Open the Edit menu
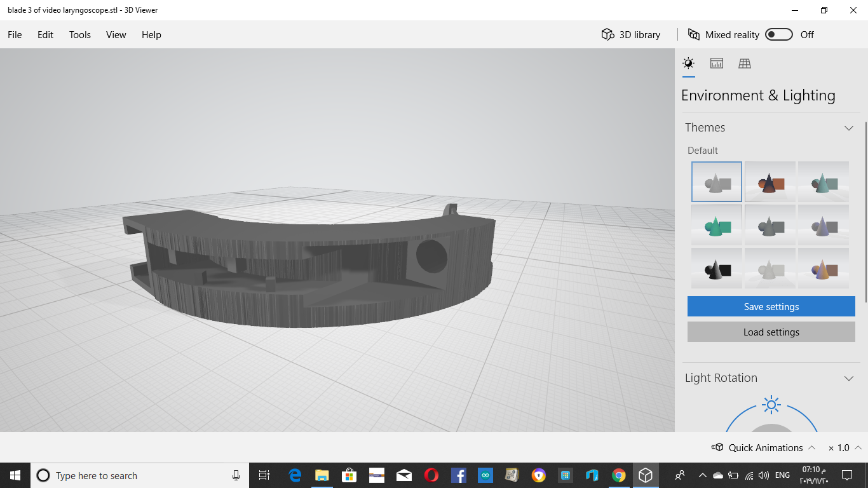Viewport: 868px width, 488px height. [45, 34]
